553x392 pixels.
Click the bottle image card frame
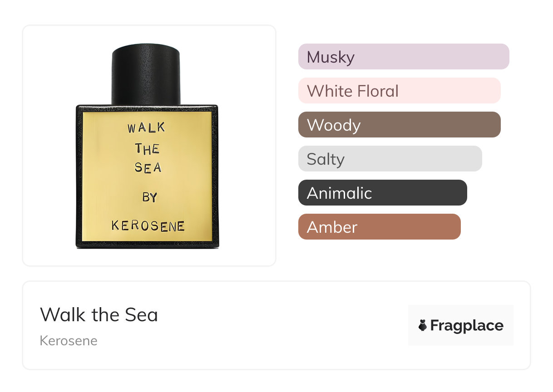click(x=149, y=146)
